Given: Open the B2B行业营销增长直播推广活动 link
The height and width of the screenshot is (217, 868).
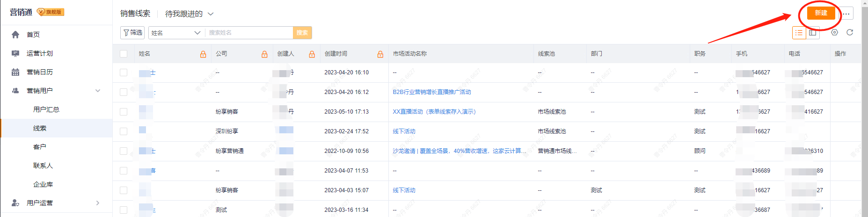Looking at the screenshot, I should coord(431,92).
